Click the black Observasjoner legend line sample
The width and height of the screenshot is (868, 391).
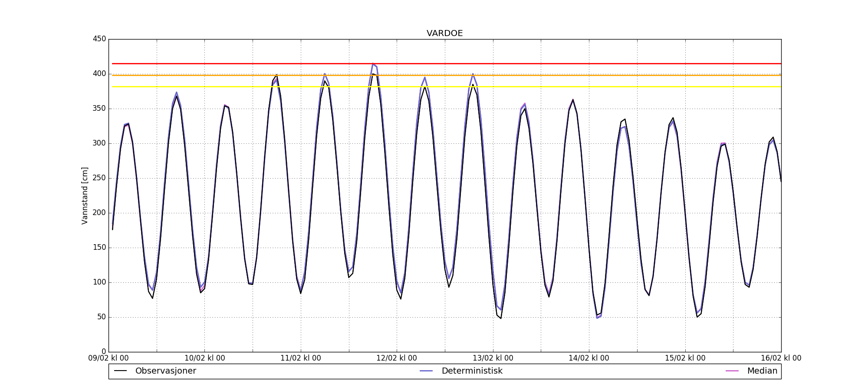tap(120, 371)
